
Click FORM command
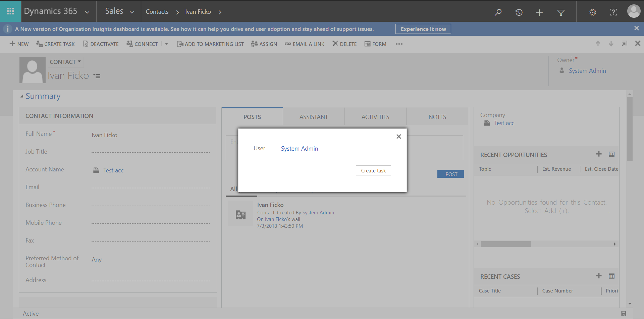(375, 44)
